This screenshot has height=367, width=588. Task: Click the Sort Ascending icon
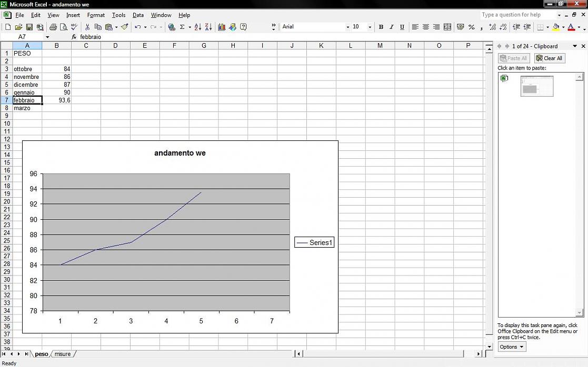click(x=197, y=27)
